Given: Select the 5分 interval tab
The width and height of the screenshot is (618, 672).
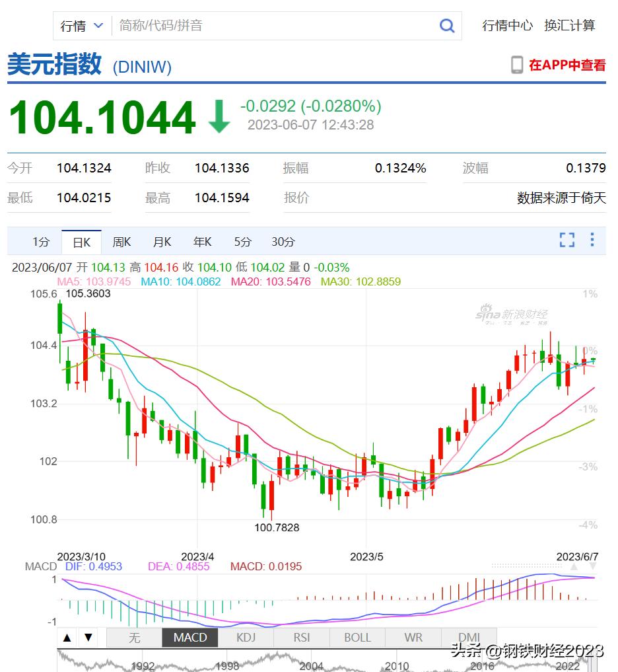Looking at the screenshot, I should [x=242, y=242].
